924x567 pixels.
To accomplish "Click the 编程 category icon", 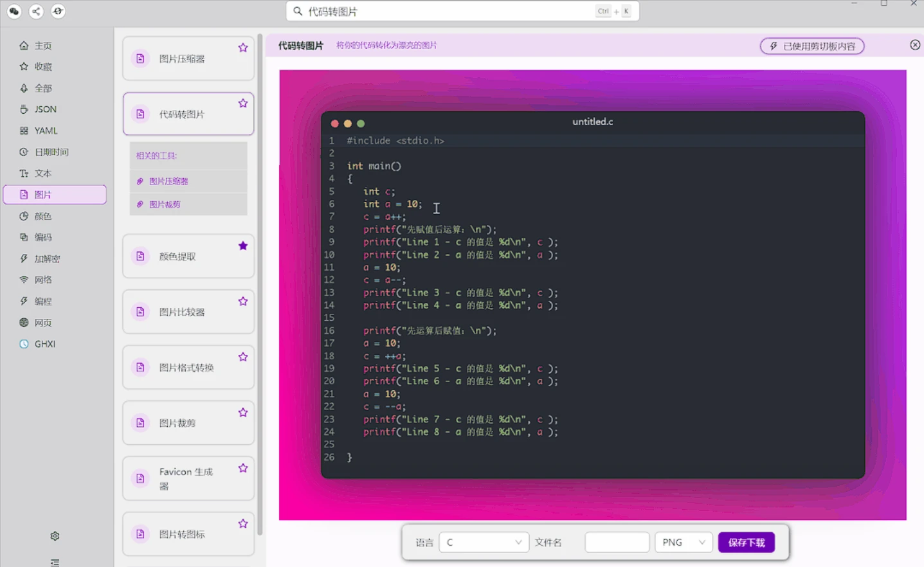I will [24, 301].
